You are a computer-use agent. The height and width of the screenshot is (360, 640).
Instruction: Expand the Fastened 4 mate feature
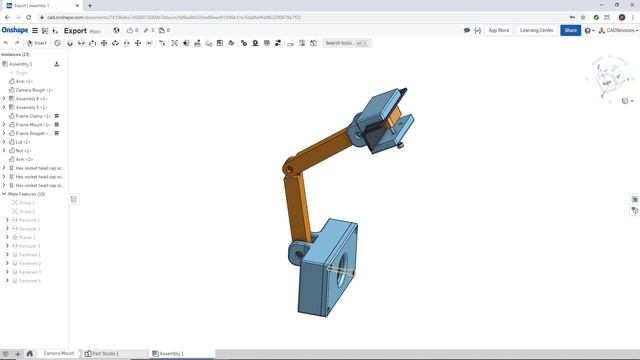click(7, 280)
